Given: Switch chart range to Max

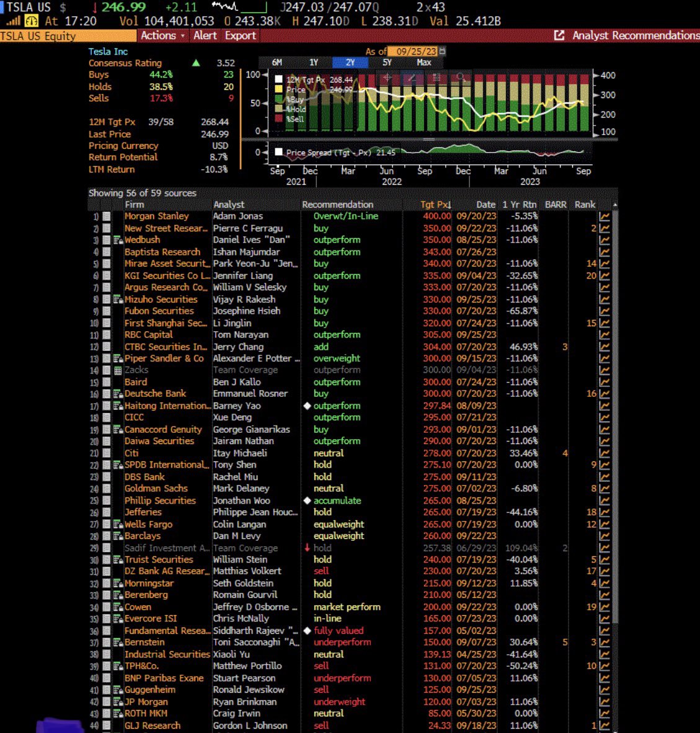Looking at the screenshot, I should coord(424,62).
